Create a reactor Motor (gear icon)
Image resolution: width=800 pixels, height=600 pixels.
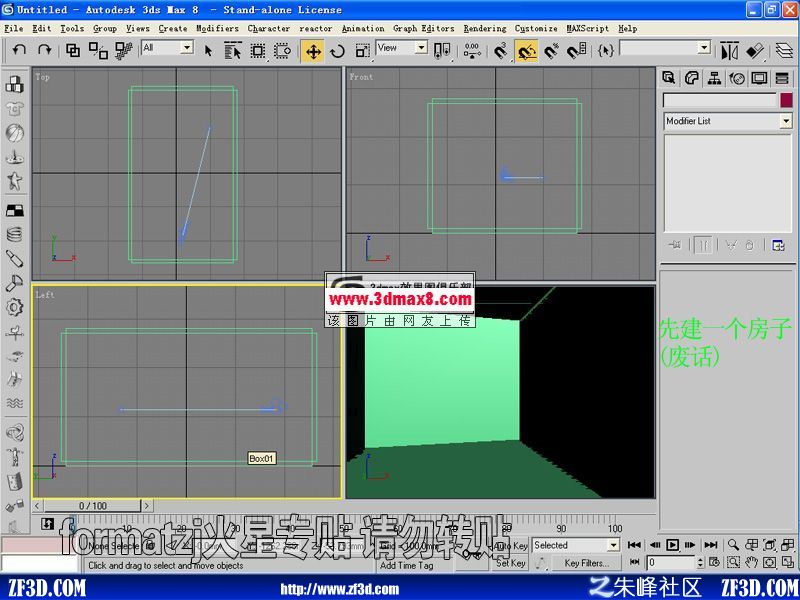[14, 307]
